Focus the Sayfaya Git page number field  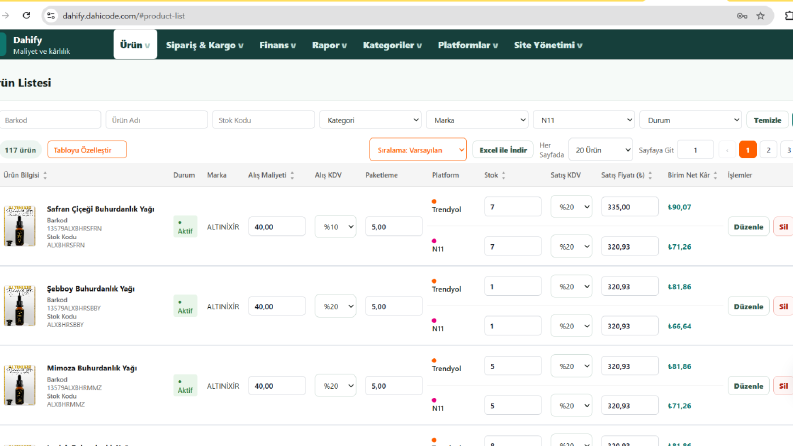[695, 150]
